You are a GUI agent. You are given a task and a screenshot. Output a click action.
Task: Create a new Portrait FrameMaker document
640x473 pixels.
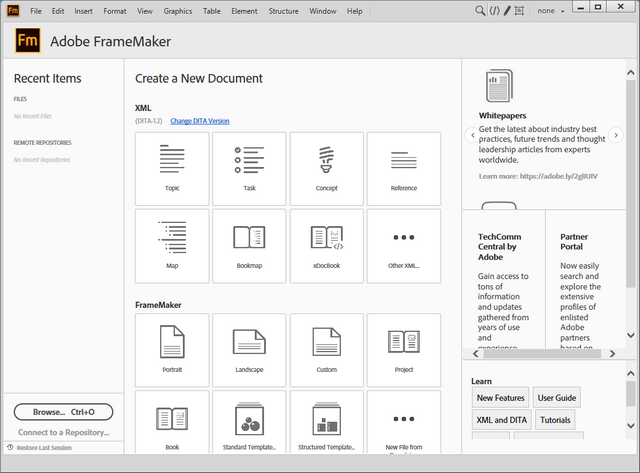pos(172,349)
